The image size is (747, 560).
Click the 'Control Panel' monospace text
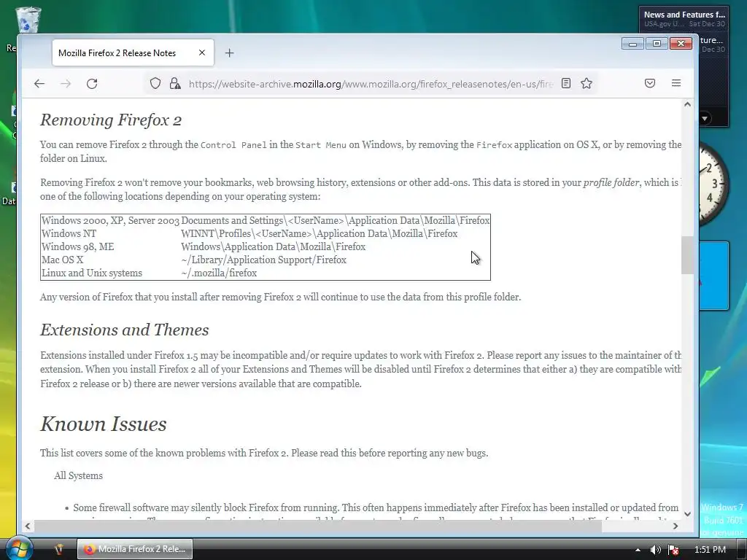(233, 145)
